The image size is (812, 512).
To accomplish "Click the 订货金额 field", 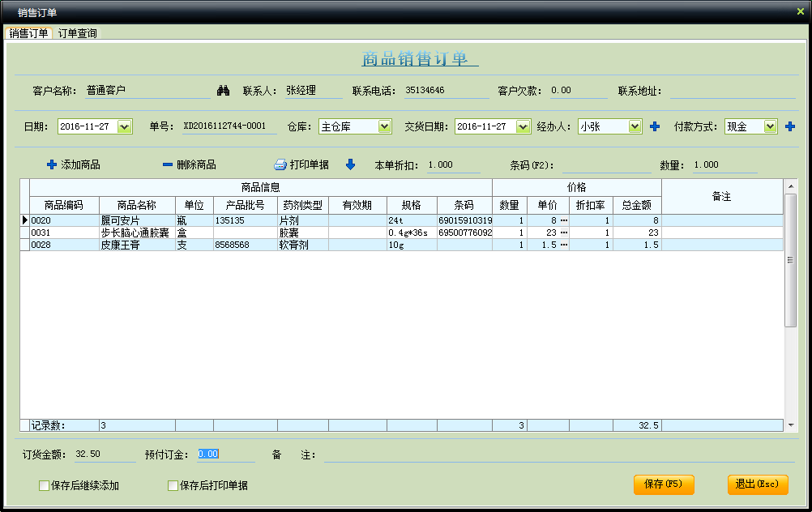I will (105, 454).
